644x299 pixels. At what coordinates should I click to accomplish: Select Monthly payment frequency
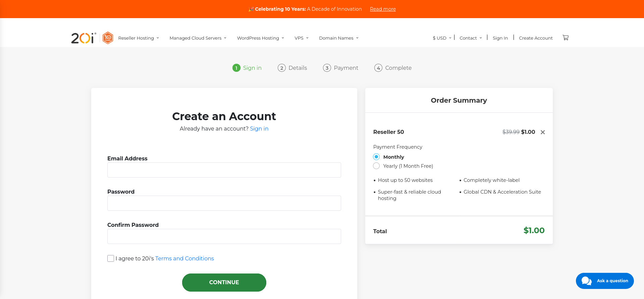(x=376, y=157)
